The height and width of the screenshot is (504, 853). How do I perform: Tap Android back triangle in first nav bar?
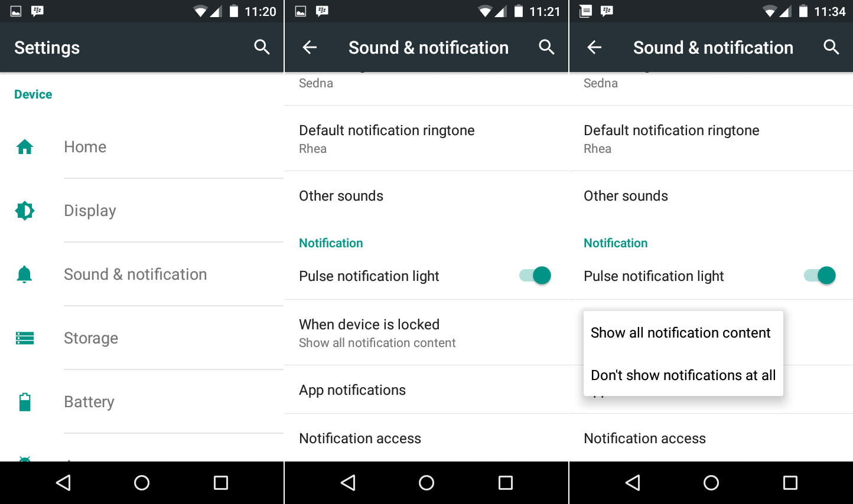tap(63, 483)
